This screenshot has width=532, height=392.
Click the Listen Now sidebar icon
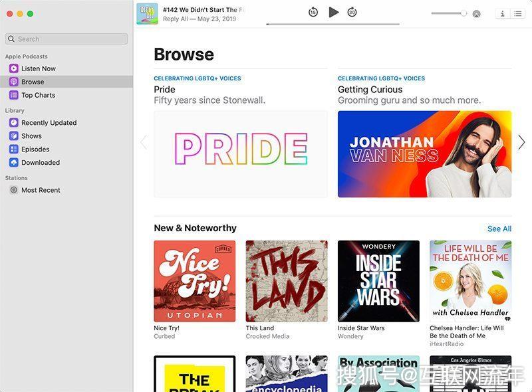coord(13,68)
